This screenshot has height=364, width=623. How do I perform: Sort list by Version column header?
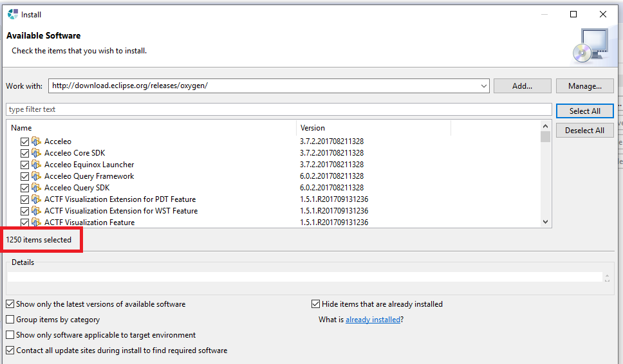coord(373,128)
